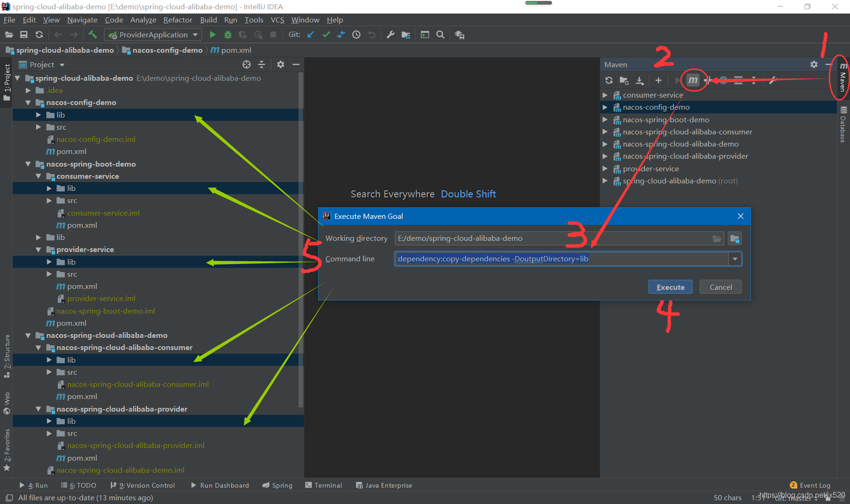
Task: Open Search Everywhere magnifier icon
Action: [x=440, y=35]
